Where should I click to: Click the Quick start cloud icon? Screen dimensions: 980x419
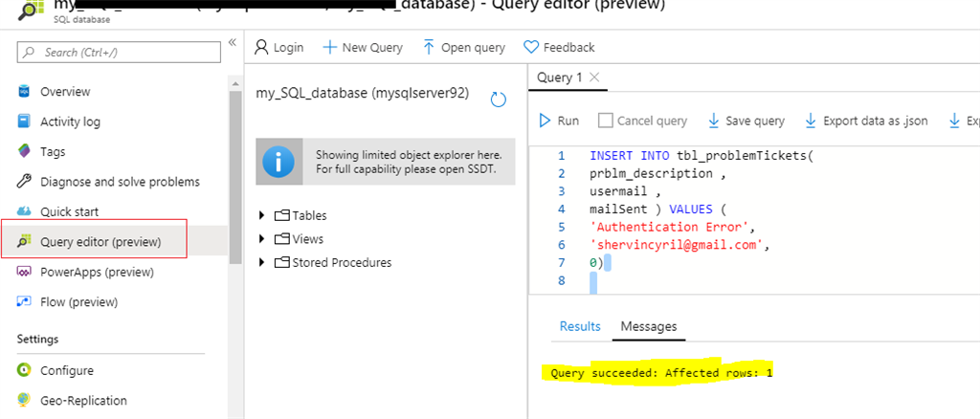coord(24,211)
